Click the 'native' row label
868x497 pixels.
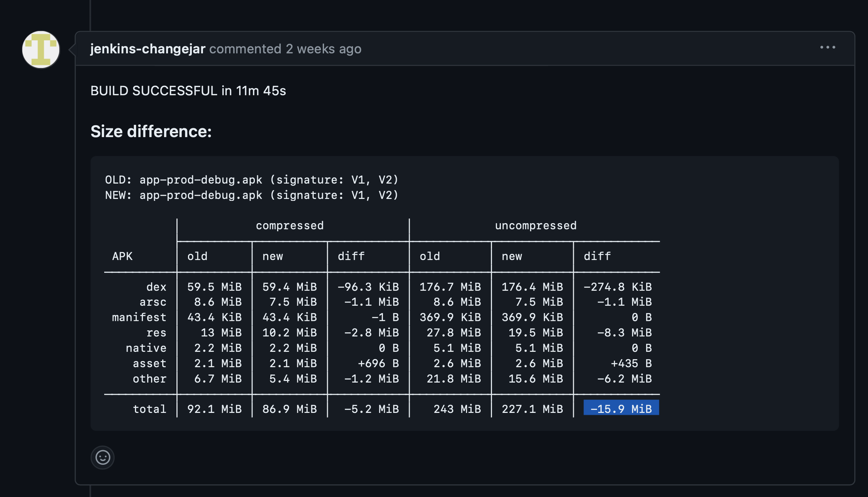[146, 348]
